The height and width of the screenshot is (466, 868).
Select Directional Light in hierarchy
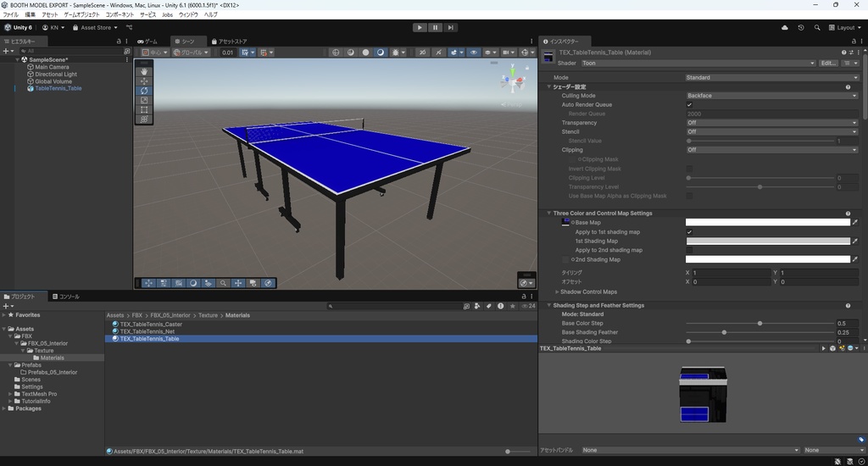(56, 75)
